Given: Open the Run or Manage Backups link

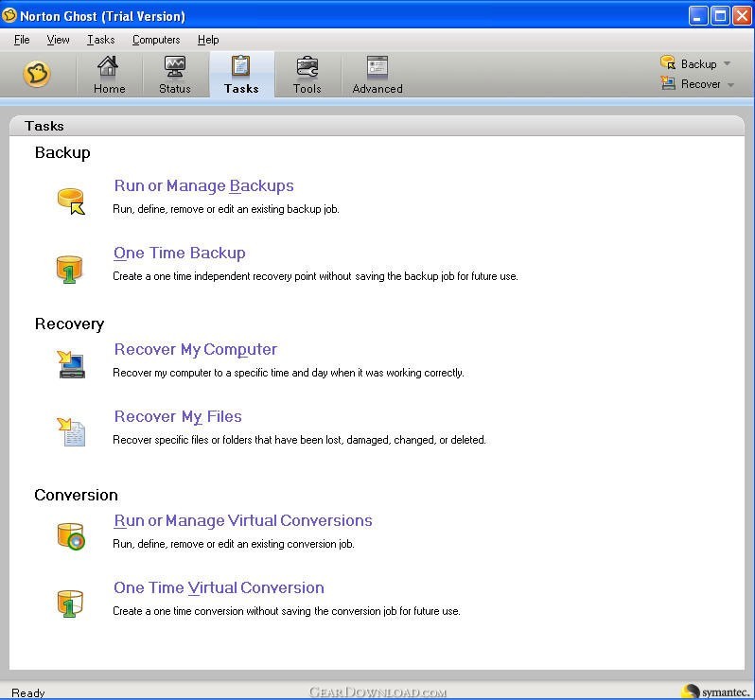Looking at the screenshot, I should click(x=203, y=185).
